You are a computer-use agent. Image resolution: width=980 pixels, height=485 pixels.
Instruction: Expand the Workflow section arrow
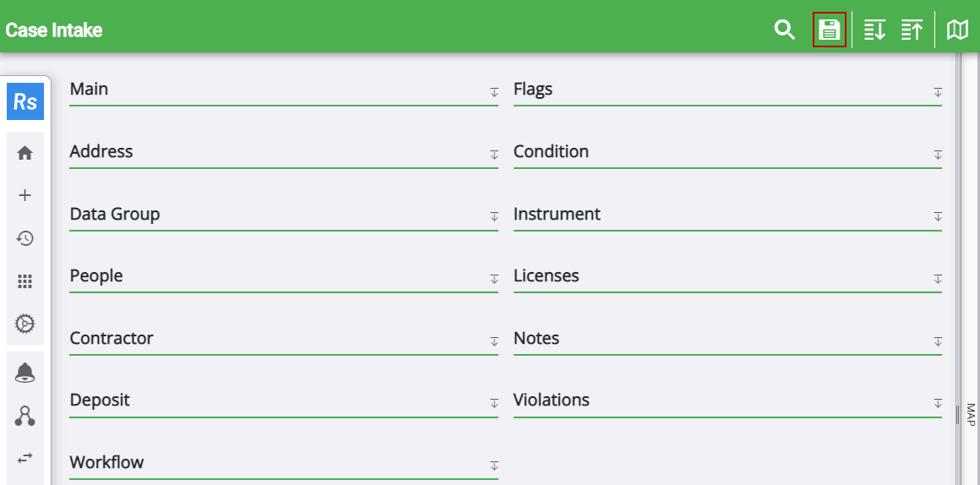(x=494, y=466)
